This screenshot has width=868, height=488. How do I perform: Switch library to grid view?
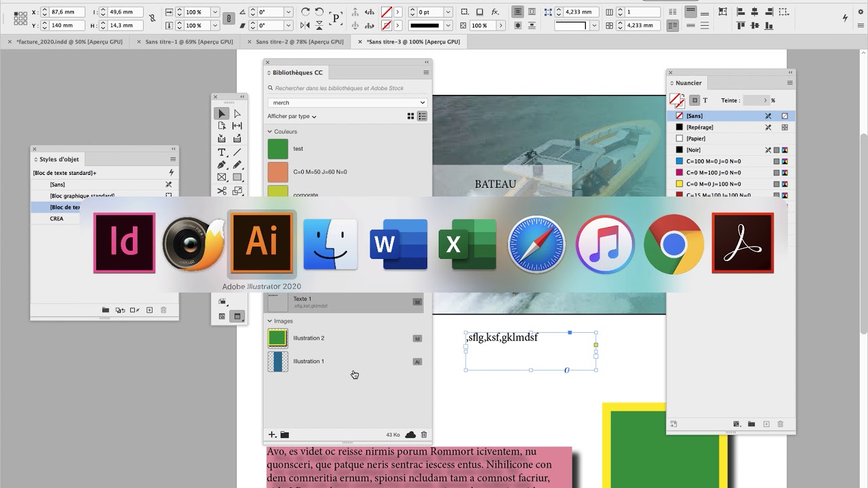410,117
